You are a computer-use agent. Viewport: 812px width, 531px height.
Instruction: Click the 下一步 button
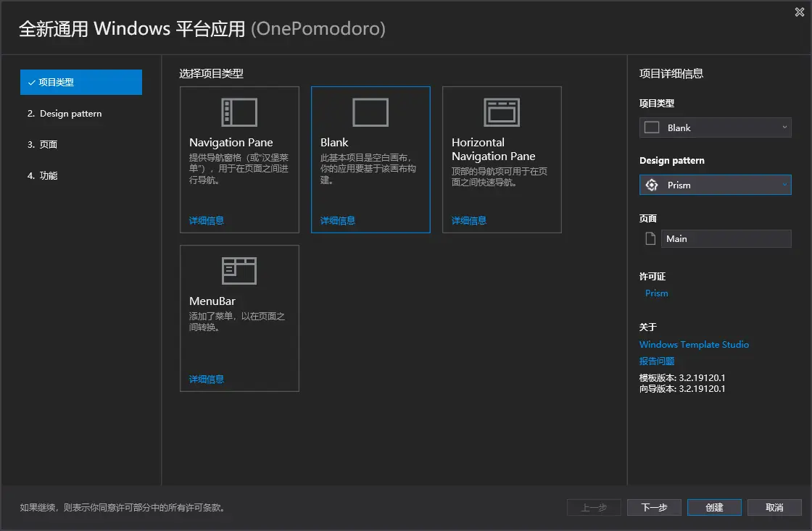click(x=654, y=507)
